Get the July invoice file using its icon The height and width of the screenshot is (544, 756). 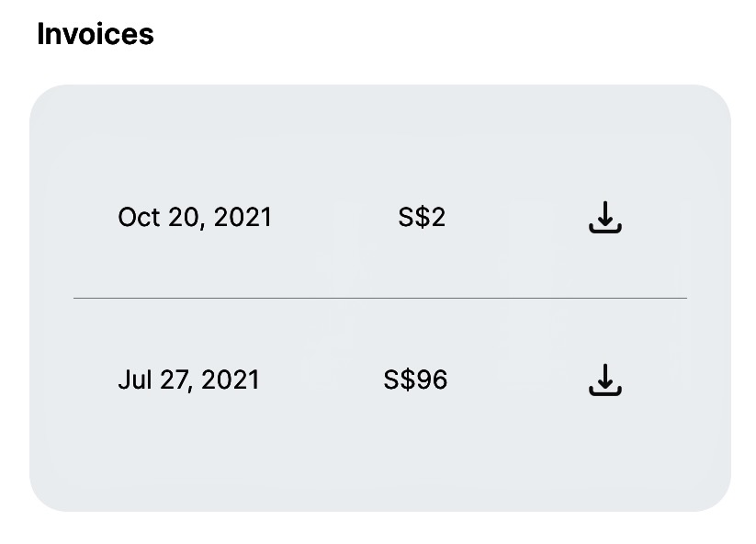tap(605, 380)
